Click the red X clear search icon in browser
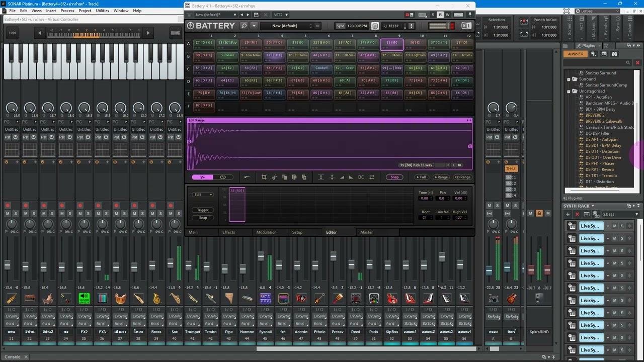This screenshot has height=362, width=644. pyautogui.click(x=637, y=63)
